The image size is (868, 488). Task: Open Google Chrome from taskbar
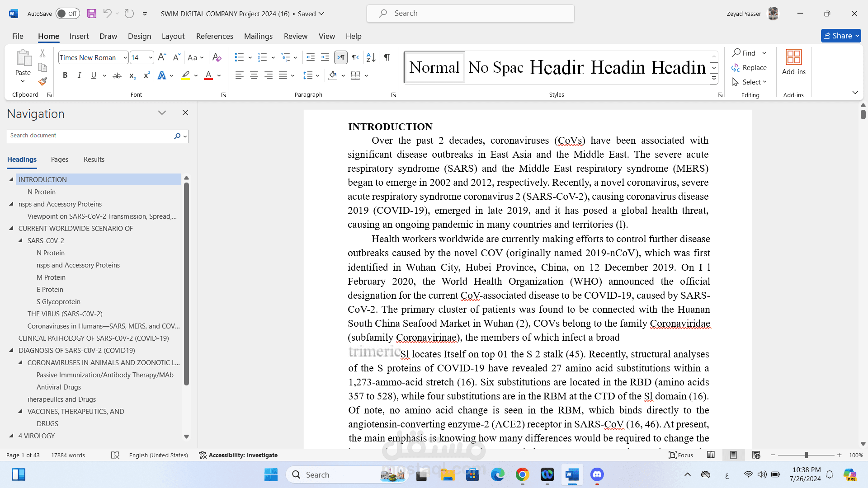(523, 475)
